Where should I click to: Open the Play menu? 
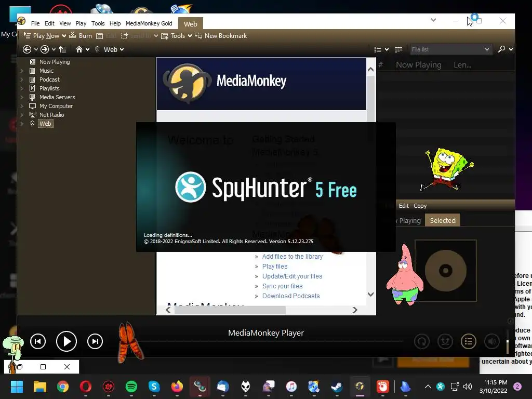[81, 23]
